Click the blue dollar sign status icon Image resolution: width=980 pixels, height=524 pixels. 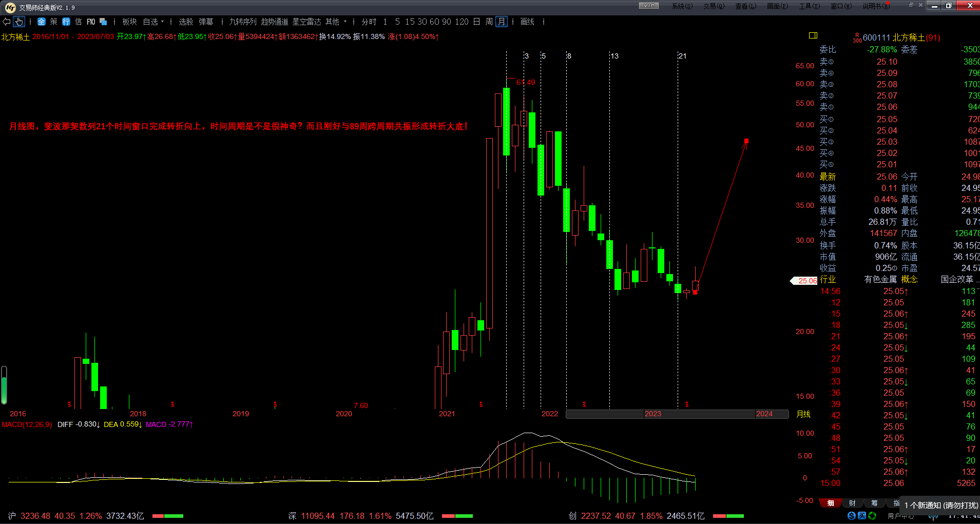coord(852,516)
